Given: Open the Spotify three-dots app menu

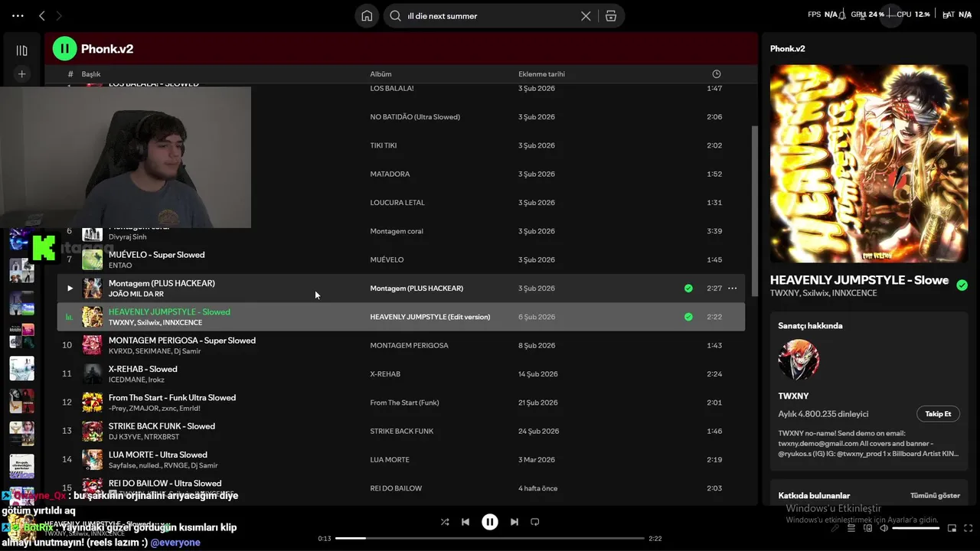Looking at the screenshot, I should pos(18,15).
